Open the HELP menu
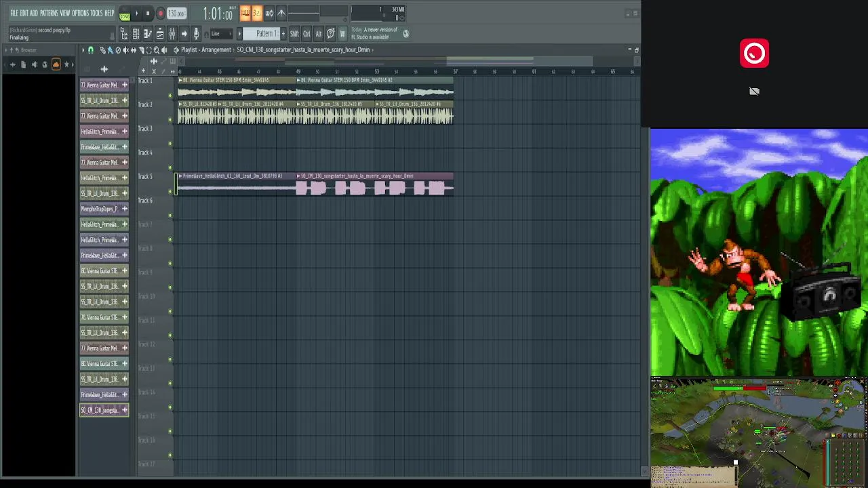The height and width of the screenshot is (488, 868). [x=109, y=13]
